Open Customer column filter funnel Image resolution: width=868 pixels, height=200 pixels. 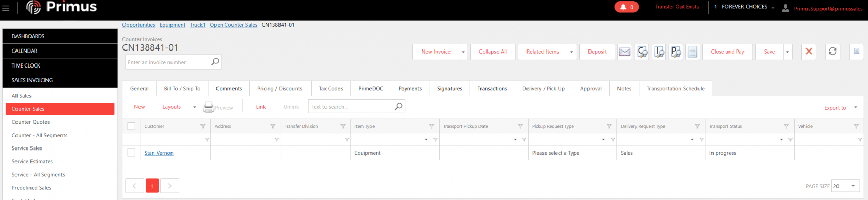point(203,126)
